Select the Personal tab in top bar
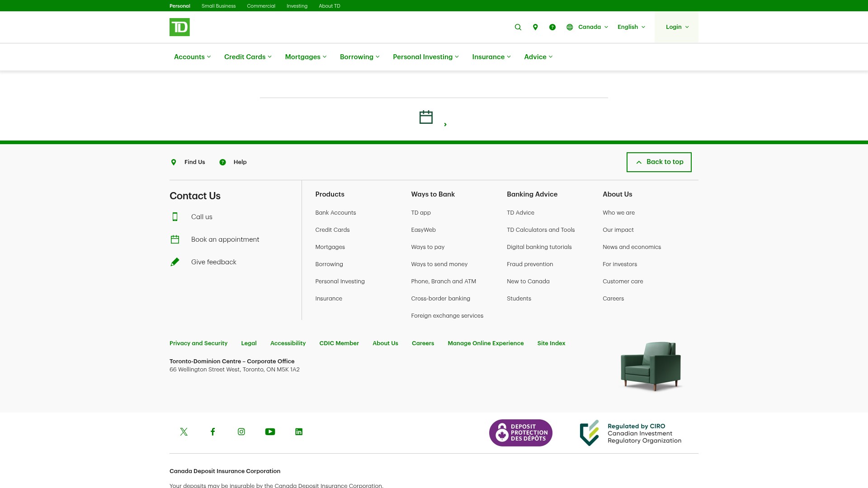 coord(180,6)
